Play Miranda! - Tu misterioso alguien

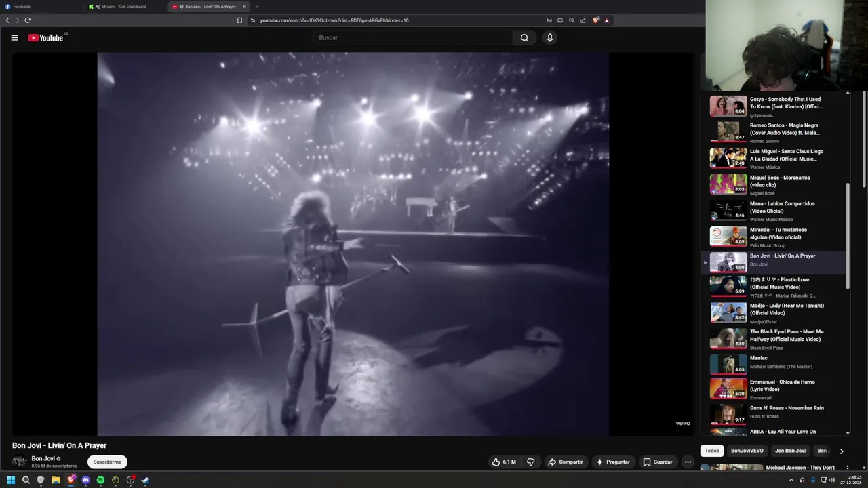pyautogui.click(x=773, y=237)
